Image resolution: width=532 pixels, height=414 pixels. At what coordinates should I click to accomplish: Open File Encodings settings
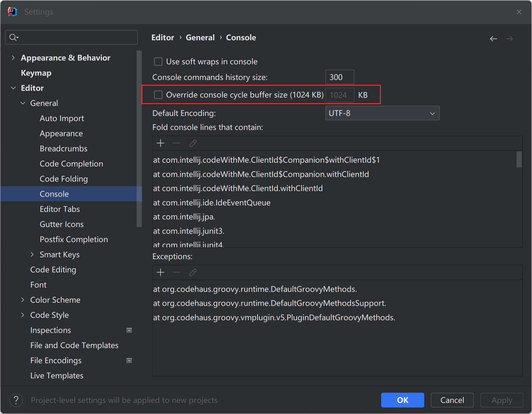pyautogui.click(x=56, y=360)
